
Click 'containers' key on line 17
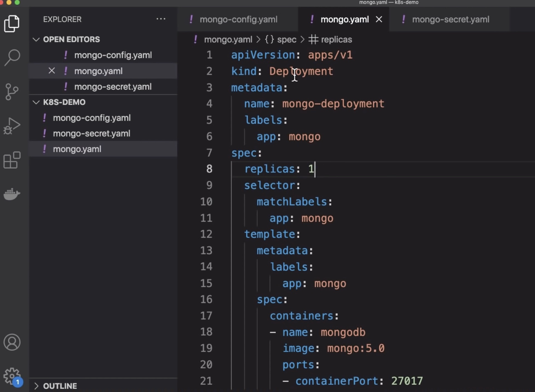301,316
